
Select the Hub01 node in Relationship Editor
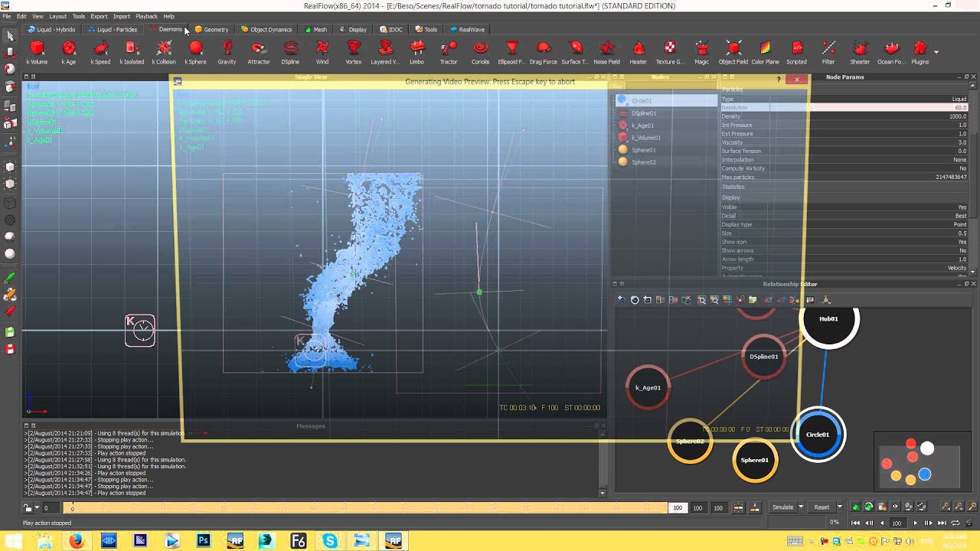coord(829,319)
